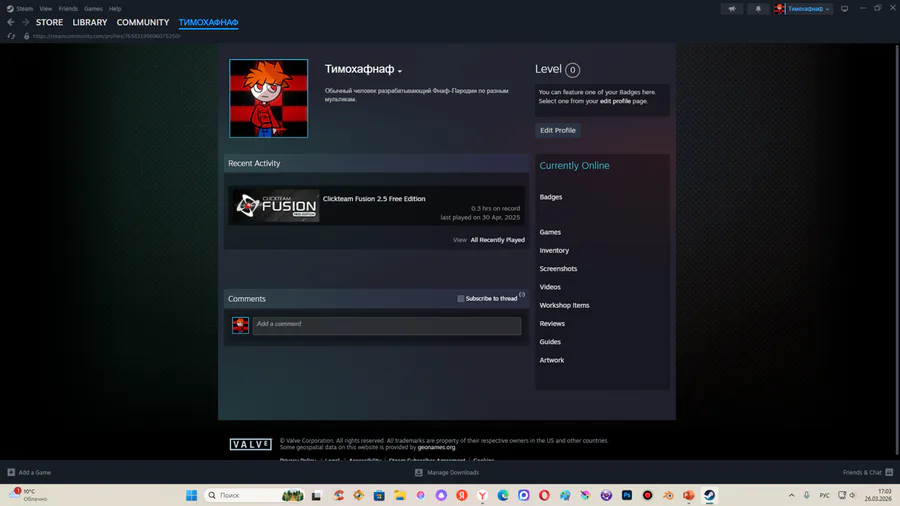Open Workshop Items link
900x506 pixels.
coord(564,305)
